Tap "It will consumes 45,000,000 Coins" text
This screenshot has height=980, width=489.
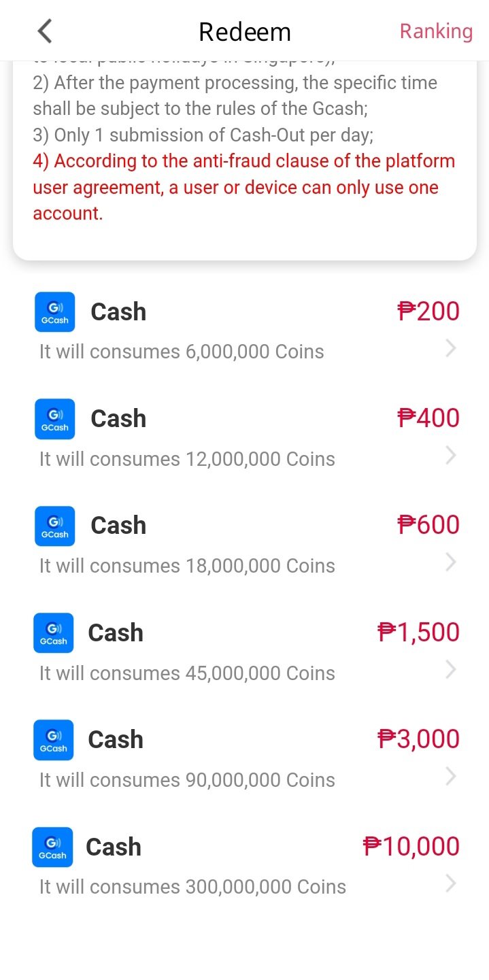187,673
